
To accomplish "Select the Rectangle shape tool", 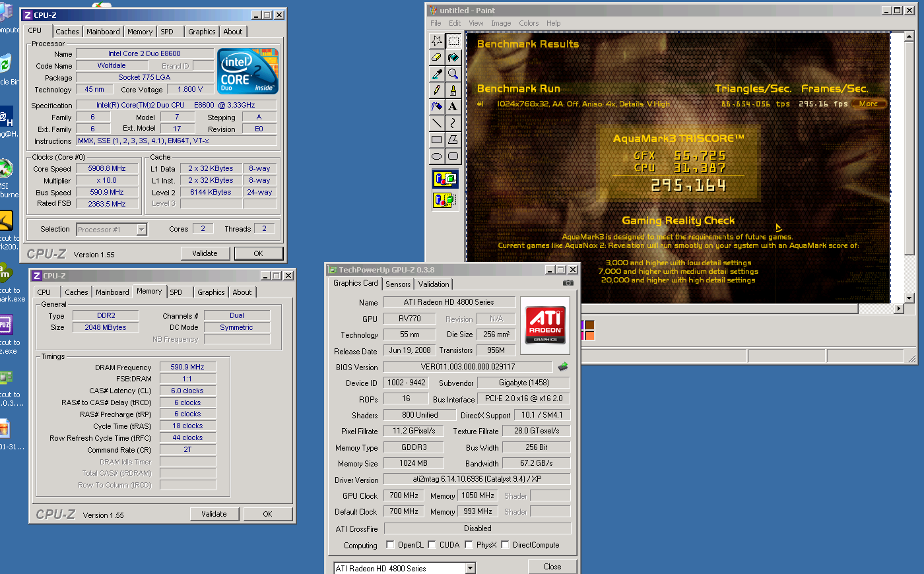I will pos(437,139).
